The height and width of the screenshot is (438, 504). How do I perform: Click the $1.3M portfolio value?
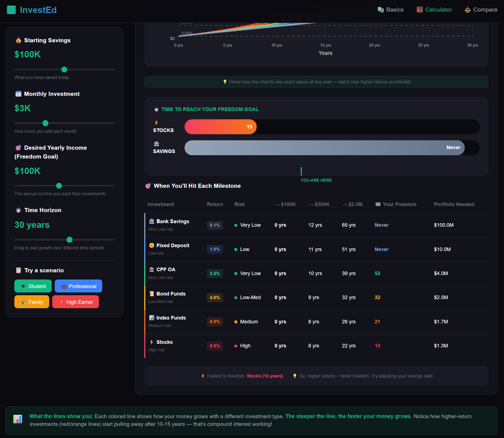pos(441,346)
